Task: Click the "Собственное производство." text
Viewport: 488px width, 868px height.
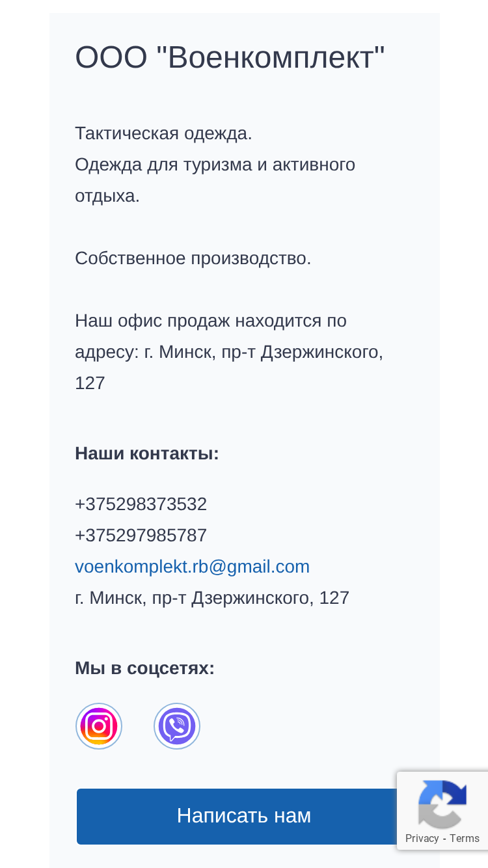Action: point(193,258)
